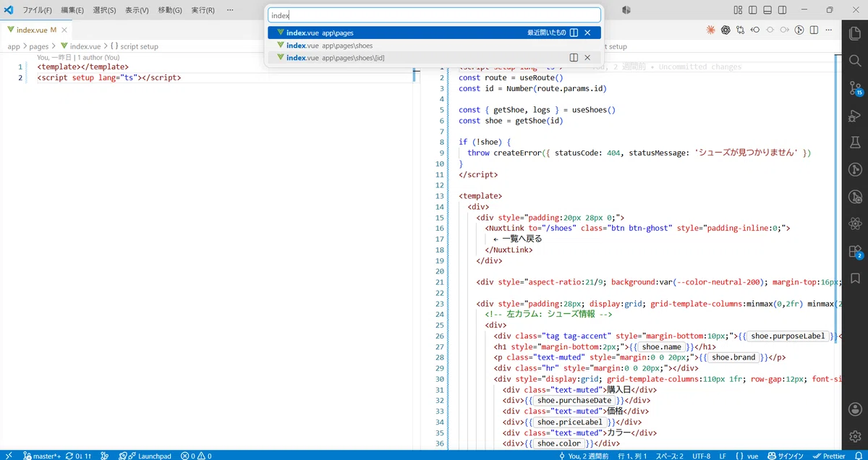This screenshot has width=868, height=460.
Task: Open the 移動(G) menu
Action: [x=170, y=10]
